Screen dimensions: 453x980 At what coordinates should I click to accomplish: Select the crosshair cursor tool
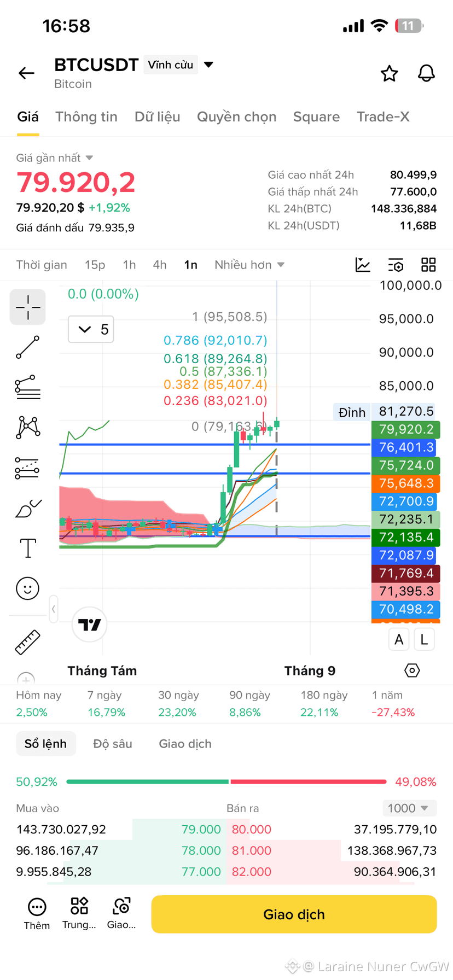tap(28, 307)
